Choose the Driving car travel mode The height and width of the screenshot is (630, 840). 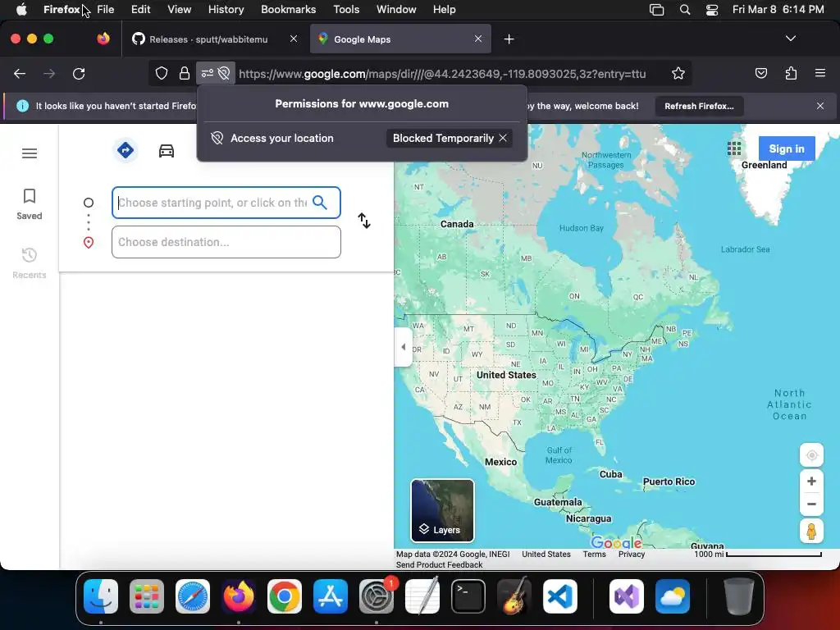(x=167, y=151)
